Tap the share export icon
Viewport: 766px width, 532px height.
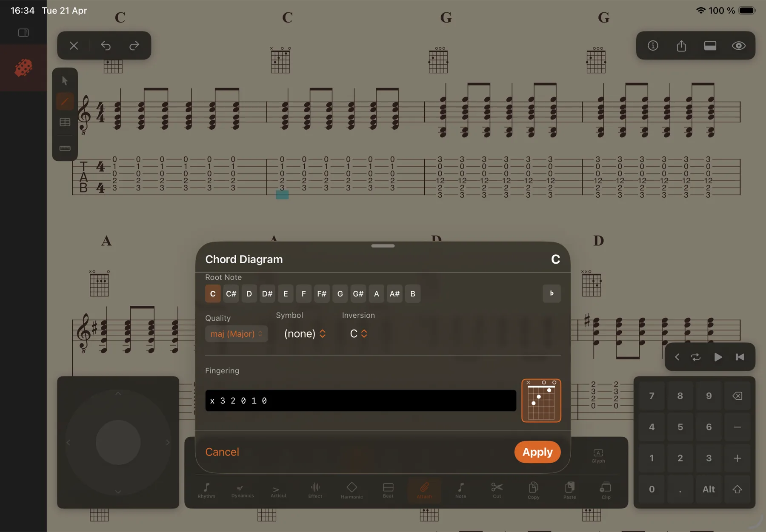click(x=681, y=46)
